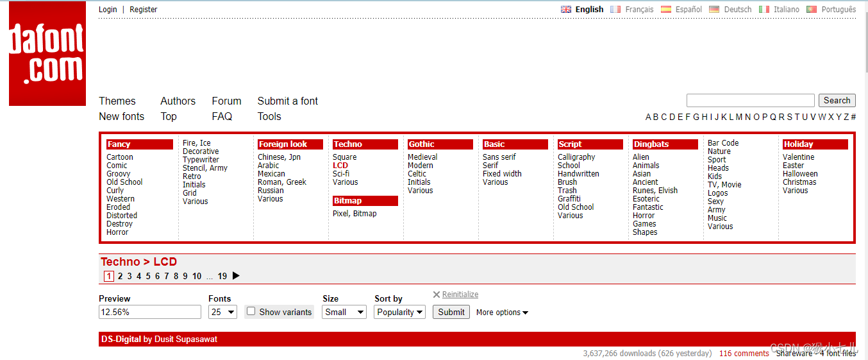
Task: Go to page 10
Action: pyautogui.click(x=197, y=276)
